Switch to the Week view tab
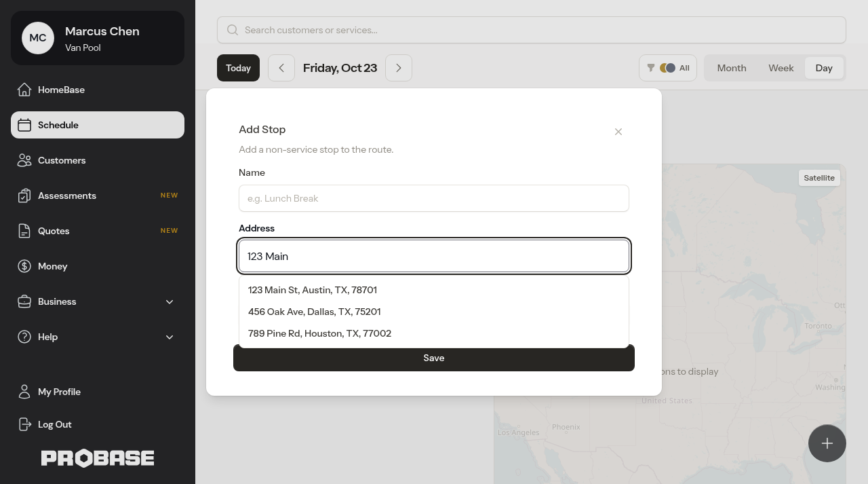Screen dimensions: 868x484 tap(781, 68)
